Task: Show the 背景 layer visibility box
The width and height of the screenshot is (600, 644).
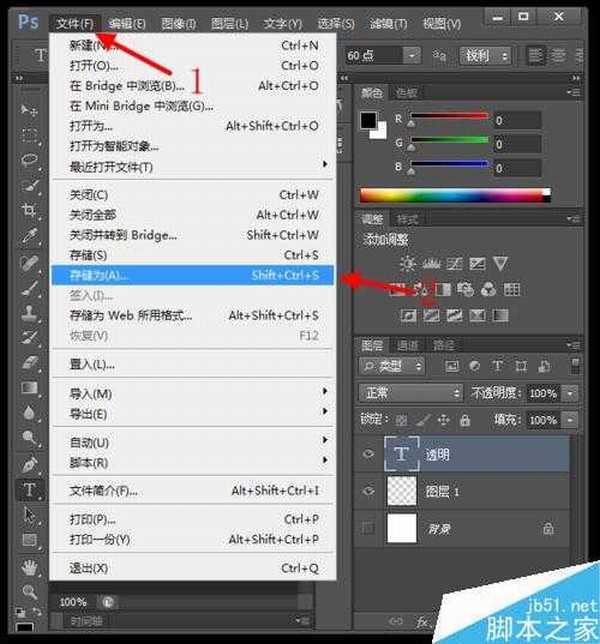Action: click(x=368, y=528)
